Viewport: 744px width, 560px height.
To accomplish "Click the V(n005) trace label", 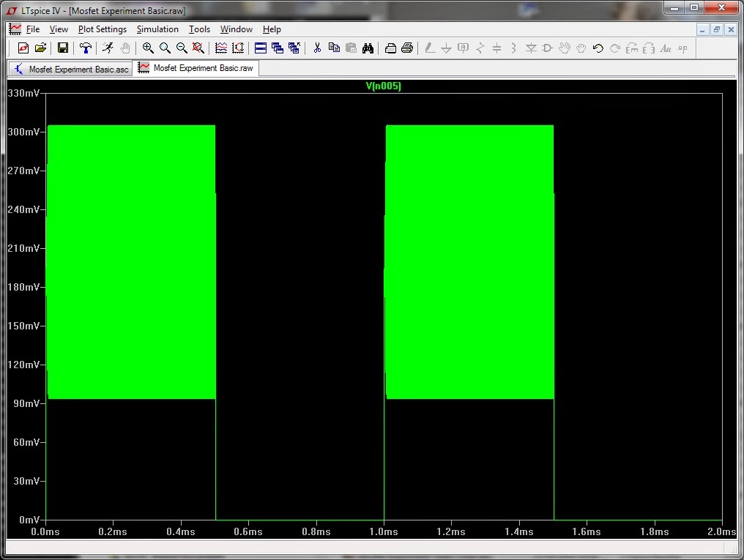I will 384,86.
